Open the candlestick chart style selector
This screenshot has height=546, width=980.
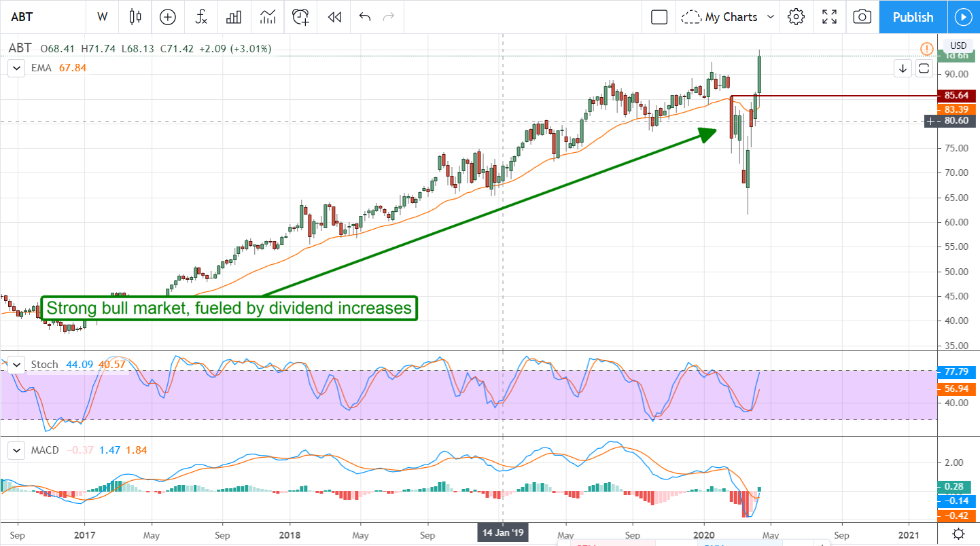pyautogui.click(x=135, y=17)
